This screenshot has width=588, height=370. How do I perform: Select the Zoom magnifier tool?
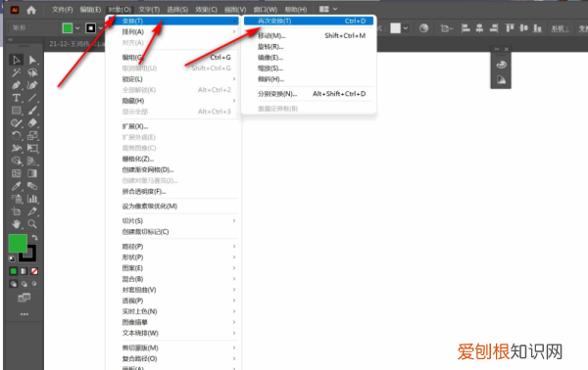tap(32, 224)
